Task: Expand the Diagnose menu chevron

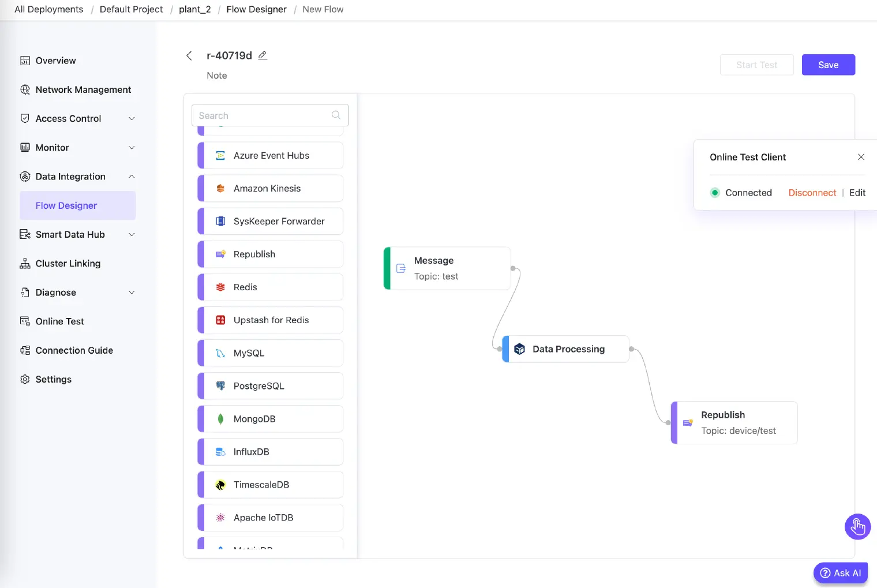Action: coord(132,293)
